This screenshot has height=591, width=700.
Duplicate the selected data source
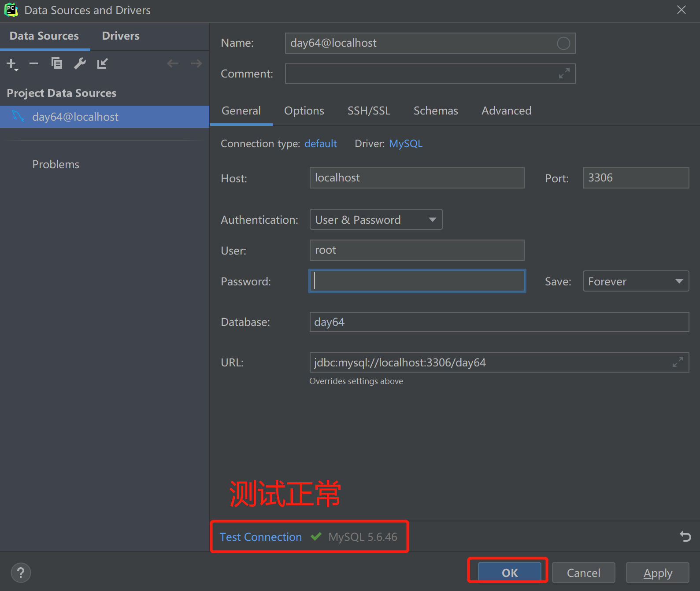click(x=57, y=64)
